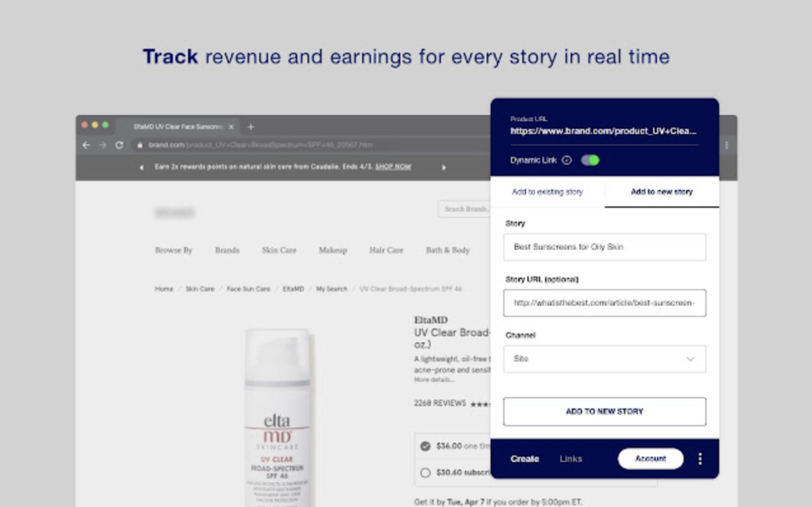
Task: Open the Skin Care navigation menu
Action: [279, 250]
